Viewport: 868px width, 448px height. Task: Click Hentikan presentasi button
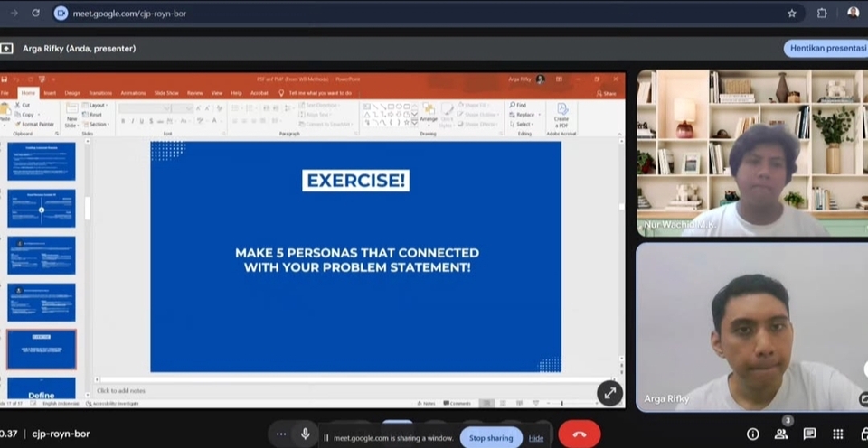tap(826, 49)
